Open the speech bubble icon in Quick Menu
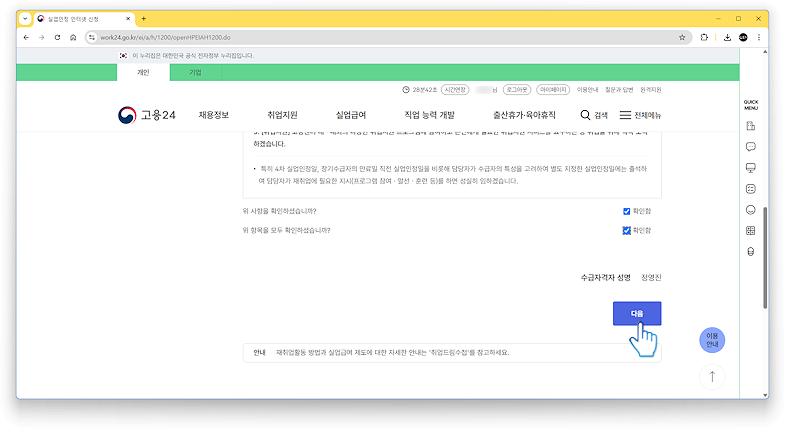785x429 pixels. [750, 147]
